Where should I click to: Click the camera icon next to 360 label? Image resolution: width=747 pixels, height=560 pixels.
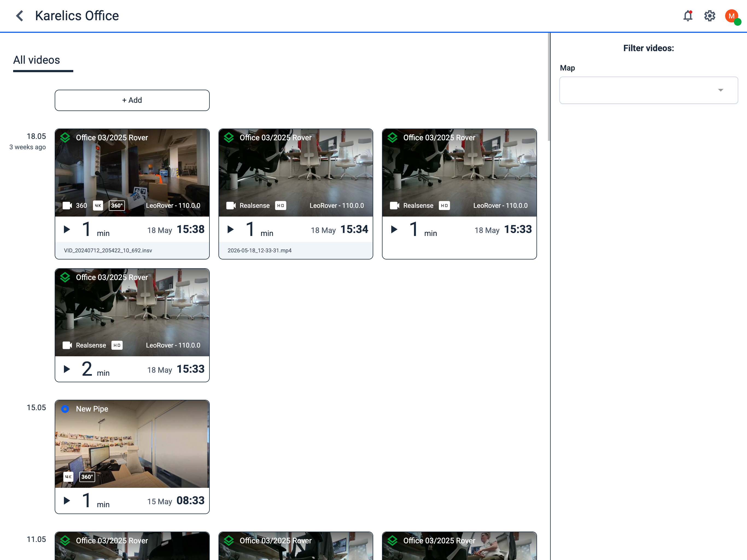click(x=67, y=206)
